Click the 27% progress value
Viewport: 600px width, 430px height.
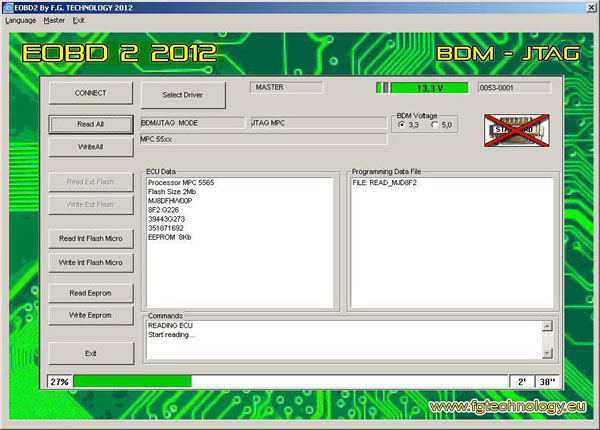[59, 381]
